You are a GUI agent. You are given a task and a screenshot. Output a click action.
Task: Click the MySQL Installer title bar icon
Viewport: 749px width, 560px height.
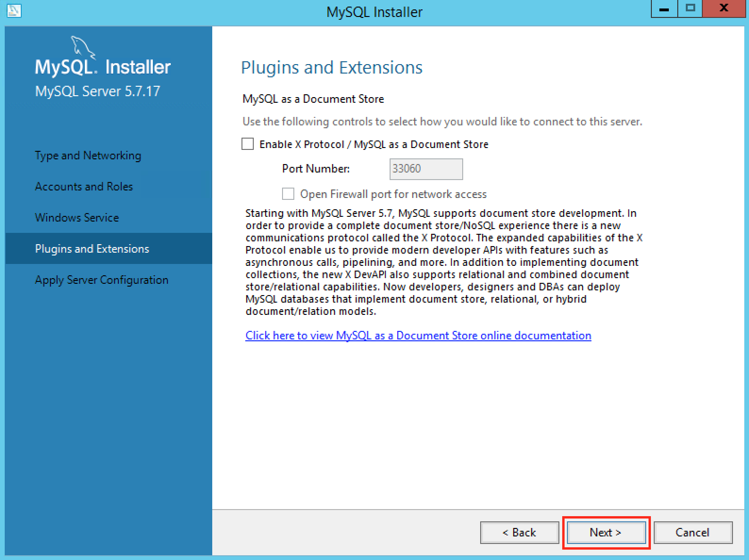tap(14, 11)
